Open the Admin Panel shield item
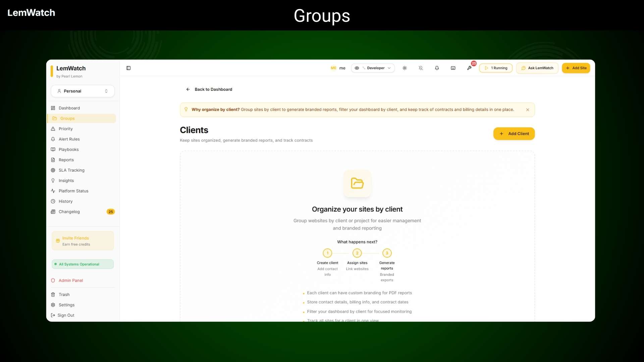644x362 pixels. coord(70,281)
